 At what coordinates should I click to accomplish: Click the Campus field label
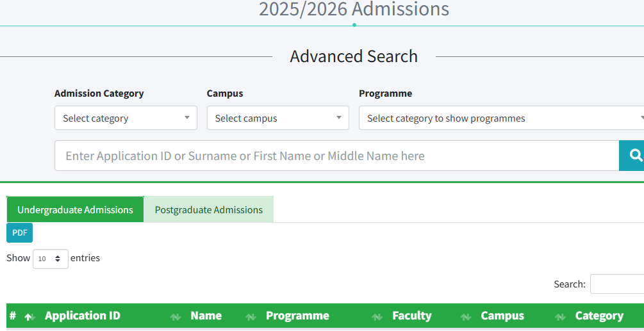(225, 93)
